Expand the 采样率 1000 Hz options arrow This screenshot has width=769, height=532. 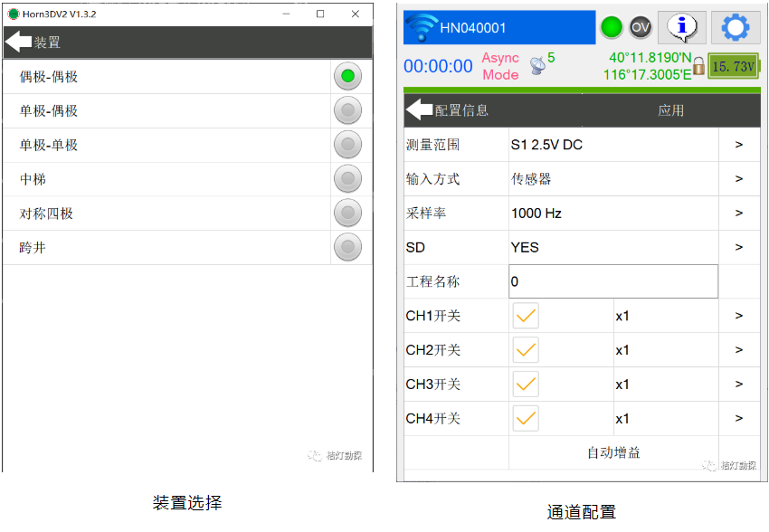pos(739,214)
